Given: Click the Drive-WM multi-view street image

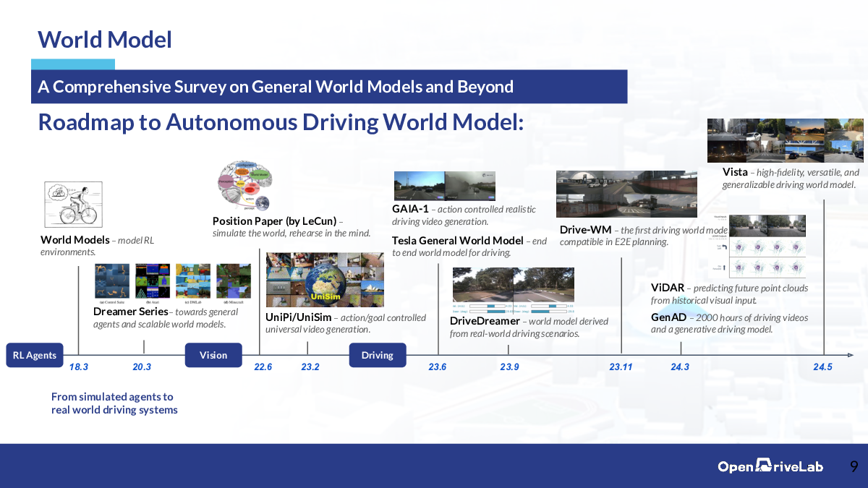Looking at the screenshot, I should point(626,194).
